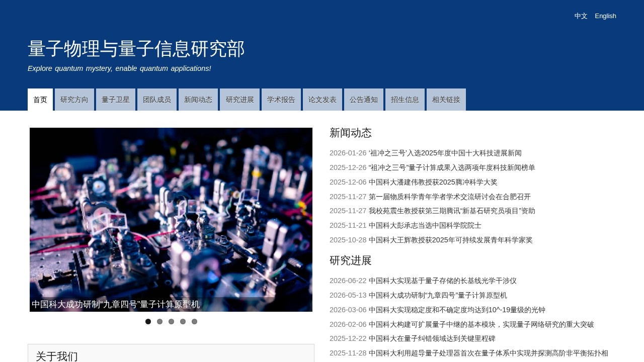Open article 超导量子处理器高阶非平衡拓扑相
This screenshot has width=644, height=362.
489,353
